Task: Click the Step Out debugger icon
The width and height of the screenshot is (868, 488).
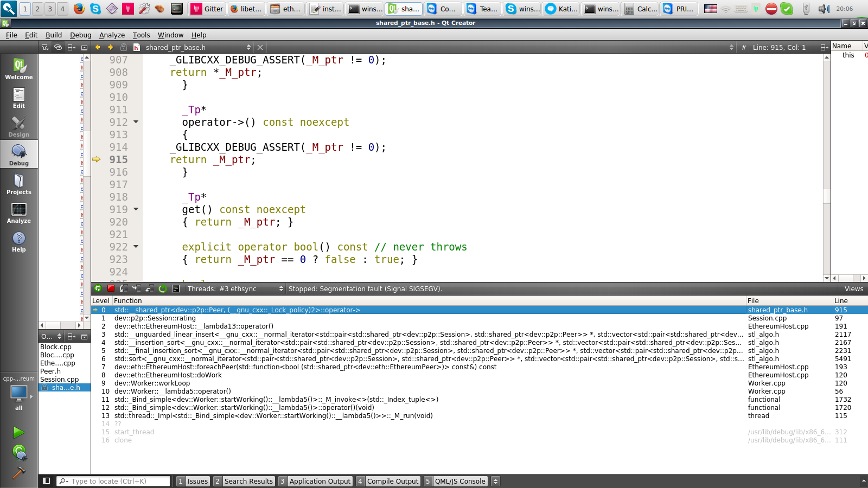Action: (x=149, y=288)
